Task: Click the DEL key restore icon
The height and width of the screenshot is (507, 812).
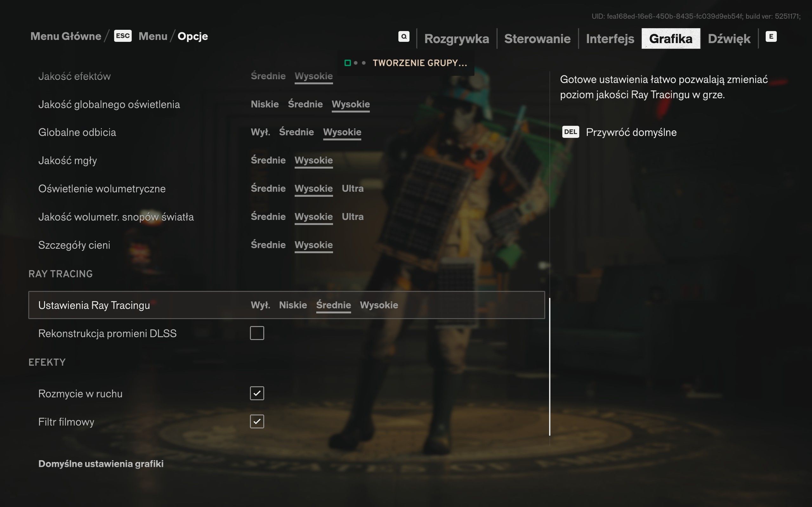Action: [x=570, y=132]
